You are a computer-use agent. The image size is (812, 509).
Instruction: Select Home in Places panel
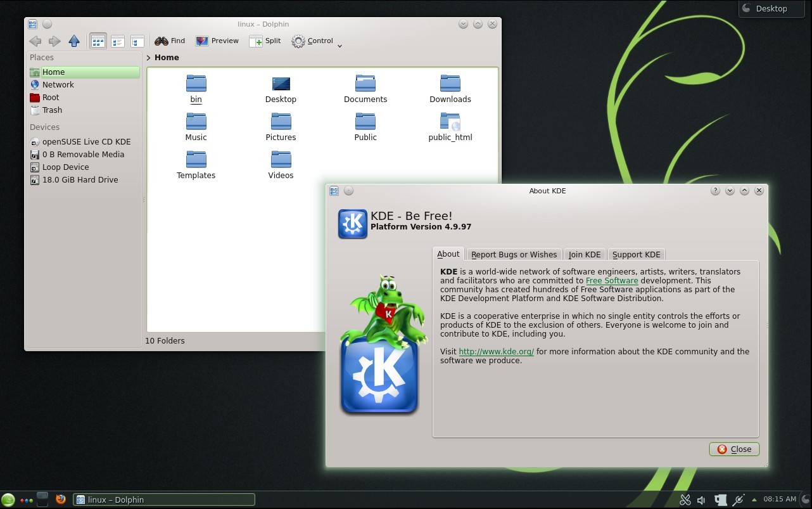coord(84,72)
